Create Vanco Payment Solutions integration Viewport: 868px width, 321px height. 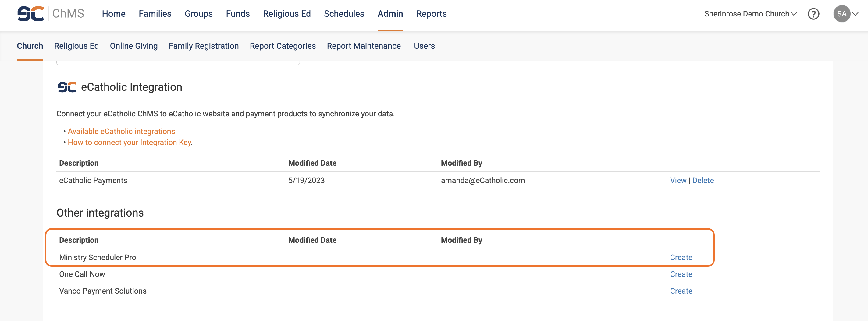point(681,291)
